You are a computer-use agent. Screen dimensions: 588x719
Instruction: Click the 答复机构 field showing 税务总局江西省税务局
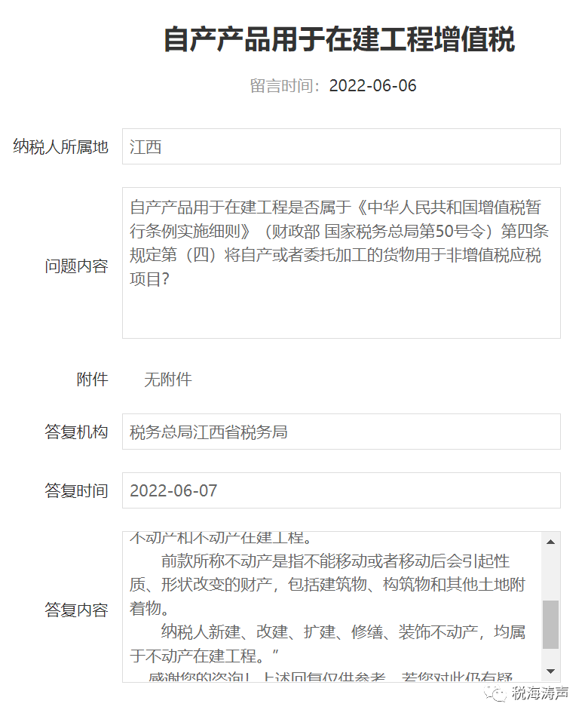341,432
